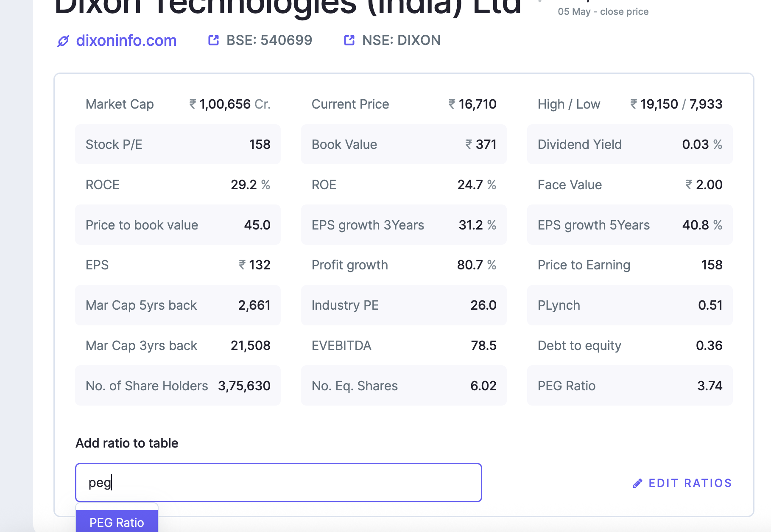
Task: Click the Add ratio search input field
Action: coord(278,483)
